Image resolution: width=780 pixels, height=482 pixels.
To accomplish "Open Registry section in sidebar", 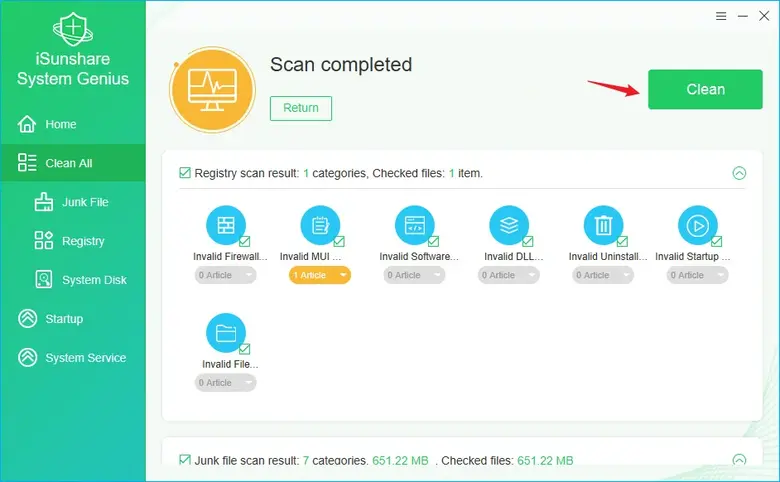I will (x=73, y=241).
